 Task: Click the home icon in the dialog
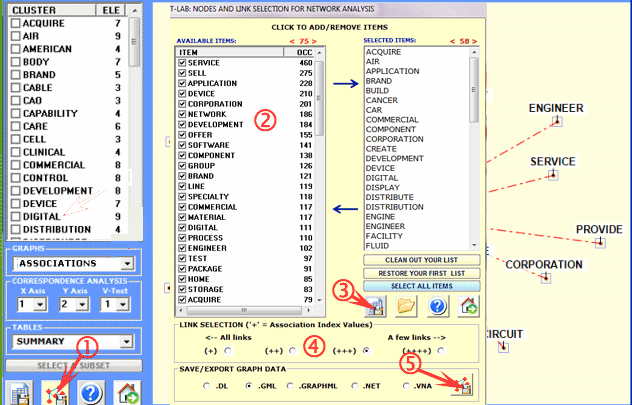pyautogui.click(x=467, y=308)
